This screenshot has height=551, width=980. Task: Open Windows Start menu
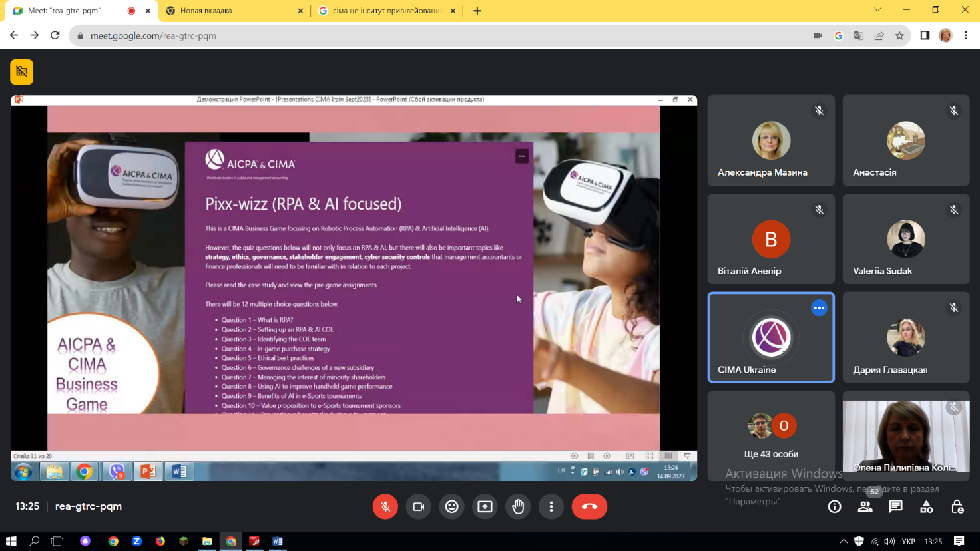11,541
